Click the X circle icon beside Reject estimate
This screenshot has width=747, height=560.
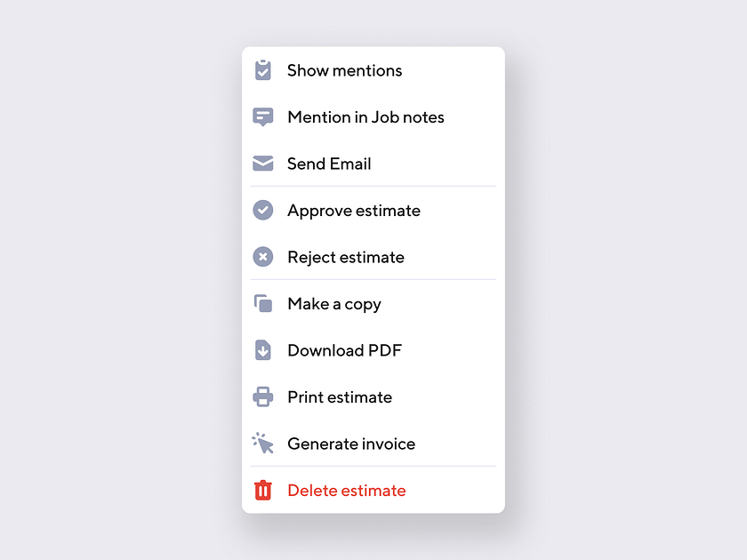[x=263, y=257]
